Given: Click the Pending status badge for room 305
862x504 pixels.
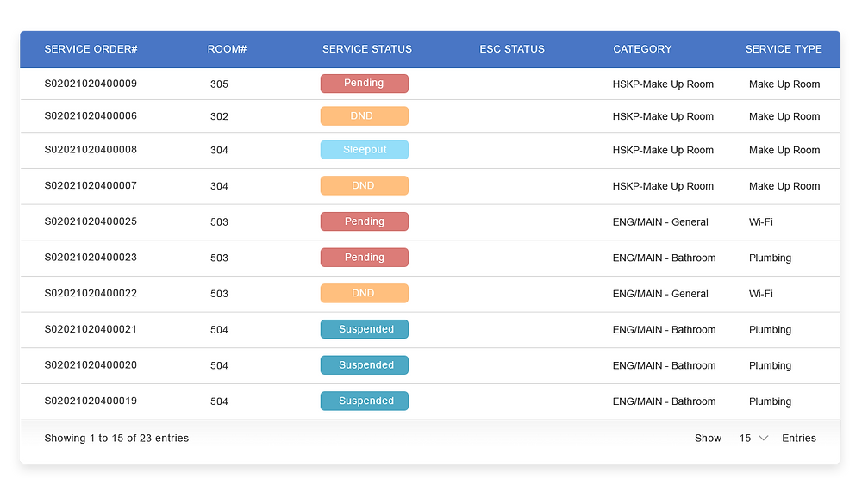Looking at the screenshot, I should [x=364, y=84].
